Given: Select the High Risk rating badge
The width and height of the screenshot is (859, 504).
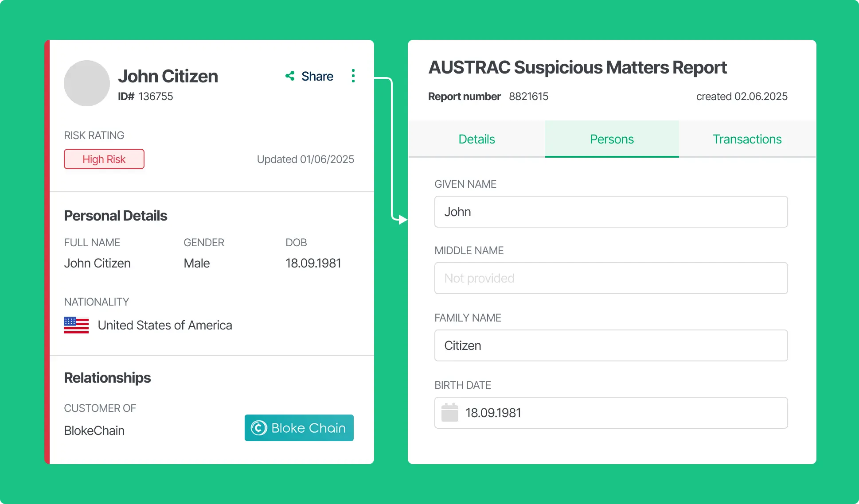Looking at the screenshot, I should tap(104, 159).
